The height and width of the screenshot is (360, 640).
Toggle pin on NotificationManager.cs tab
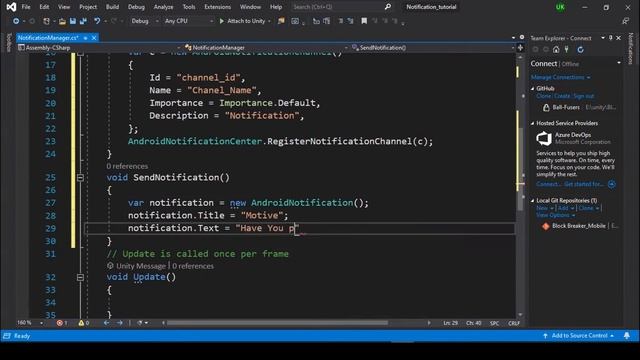(85, 38)
